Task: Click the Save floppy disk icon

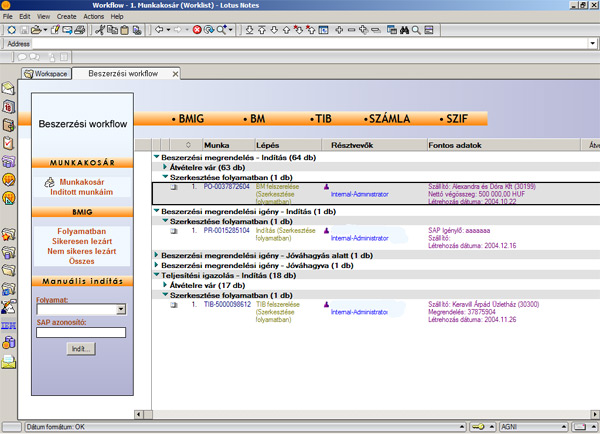Action: pos(24,30)
